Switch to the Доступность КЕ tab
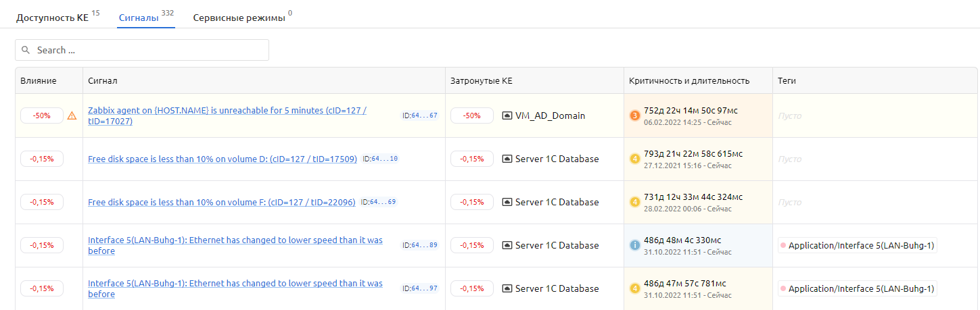Screen dimensions: 980x310 52,18
